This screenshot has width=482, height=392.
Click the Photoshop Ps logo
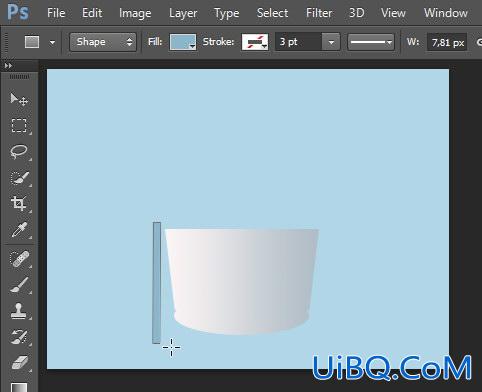18,13
